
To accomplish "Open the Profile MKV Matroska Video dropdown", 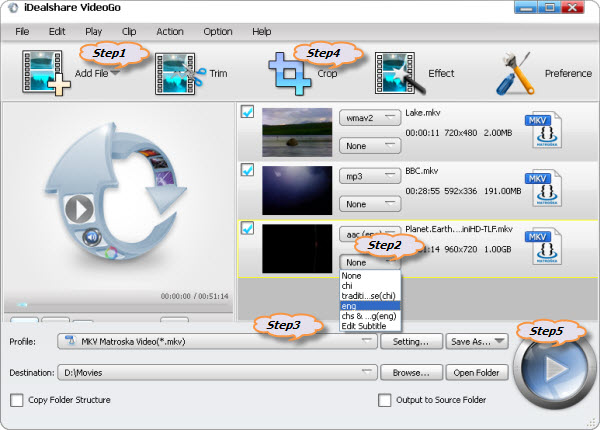I will click(217, 341).
